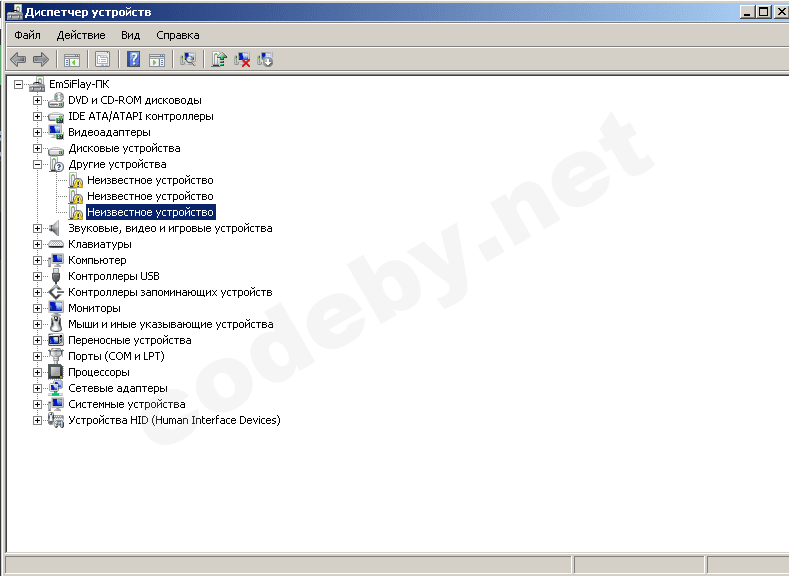Select the Дисковые устройства label

[124, 148]
